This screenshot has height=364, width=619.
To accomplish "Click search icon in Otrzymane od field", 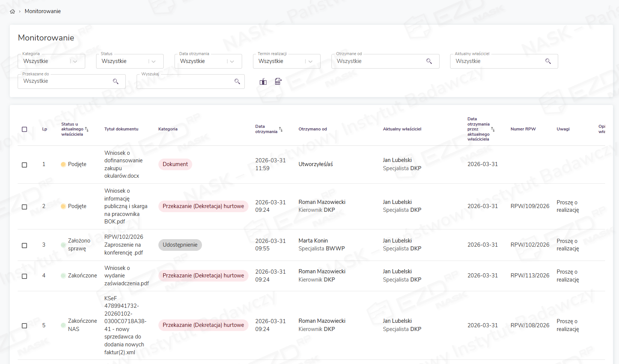I will point(429,61).
